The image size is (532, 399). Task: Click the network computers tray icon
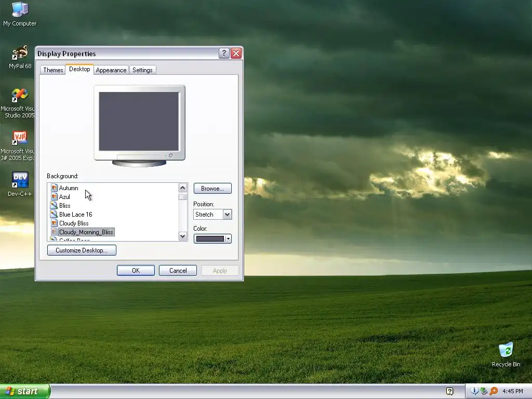click(x=484, y=391)
